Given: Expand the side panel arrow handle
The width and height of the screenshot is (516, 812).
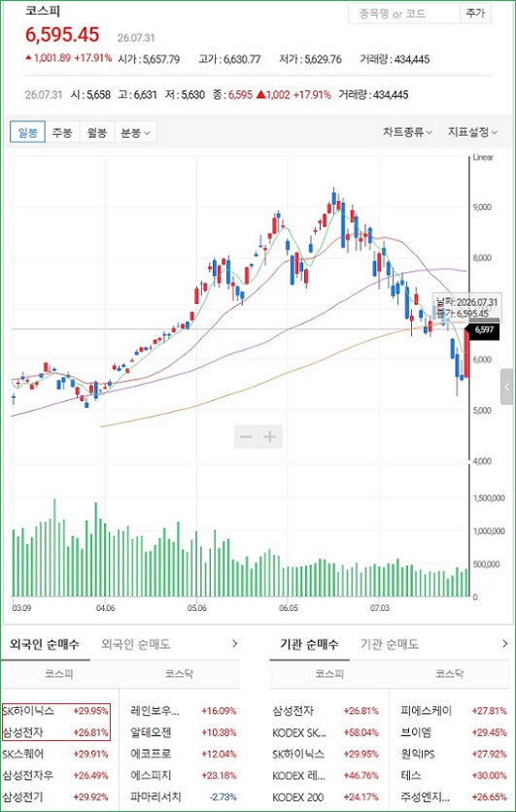Looking at the screenshot, I should 507,387.
